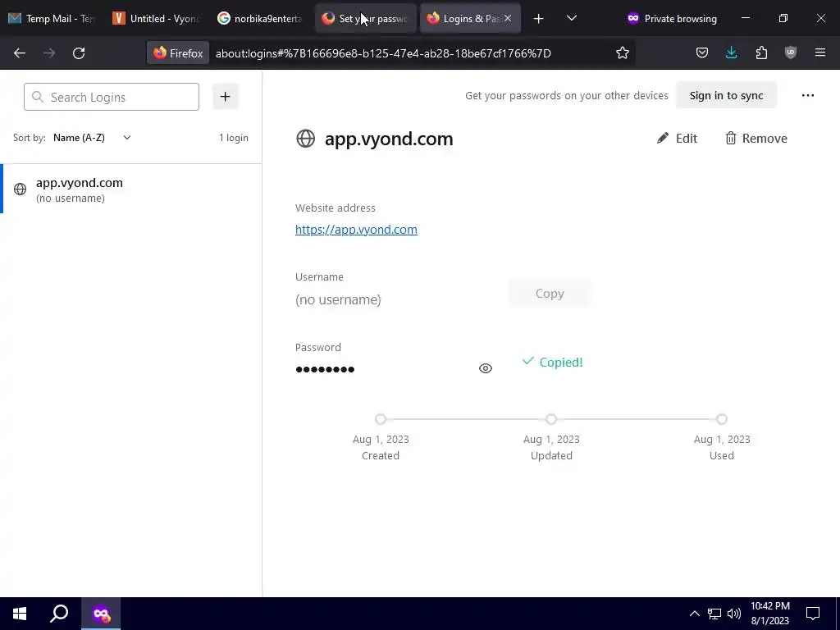Open the three-dot logins menu
This screenshot has width=840, height=630.
(x=807, y=95)
